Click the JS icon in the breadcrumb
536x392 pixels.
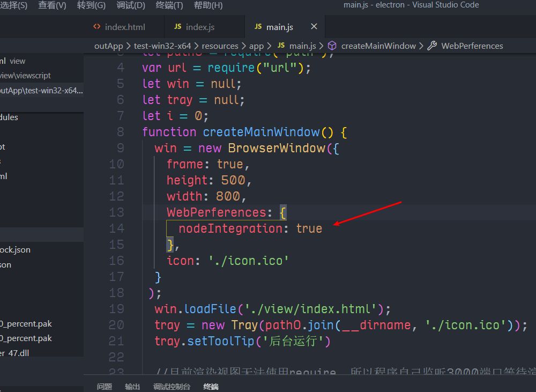coord(281,45)
